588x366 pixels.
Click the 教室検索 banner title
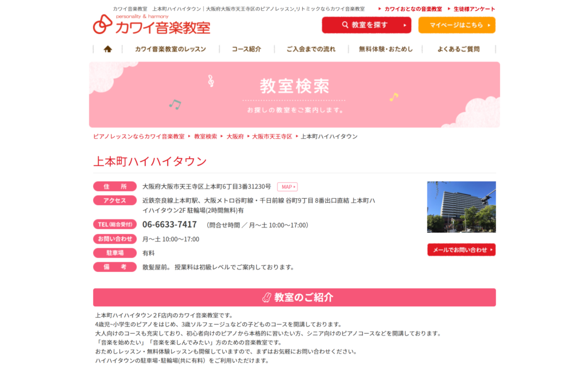(x=295, y=86)
